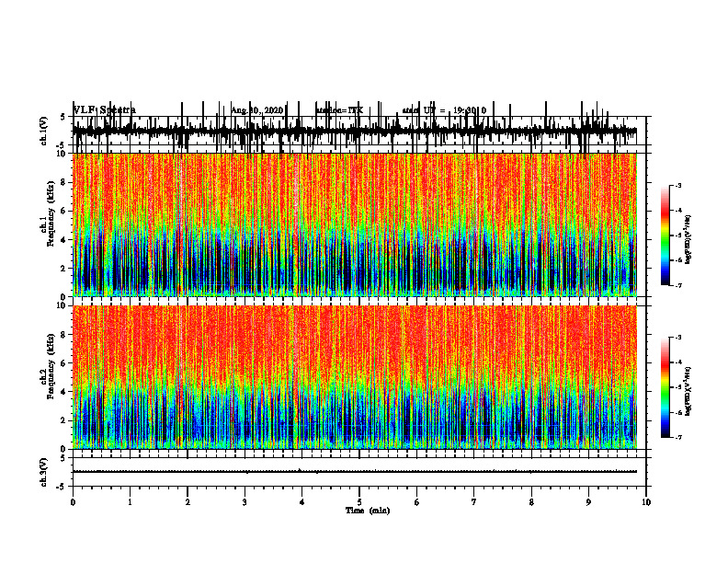Click the ch.2 spectrogram "2" kHz tick label

64,420
